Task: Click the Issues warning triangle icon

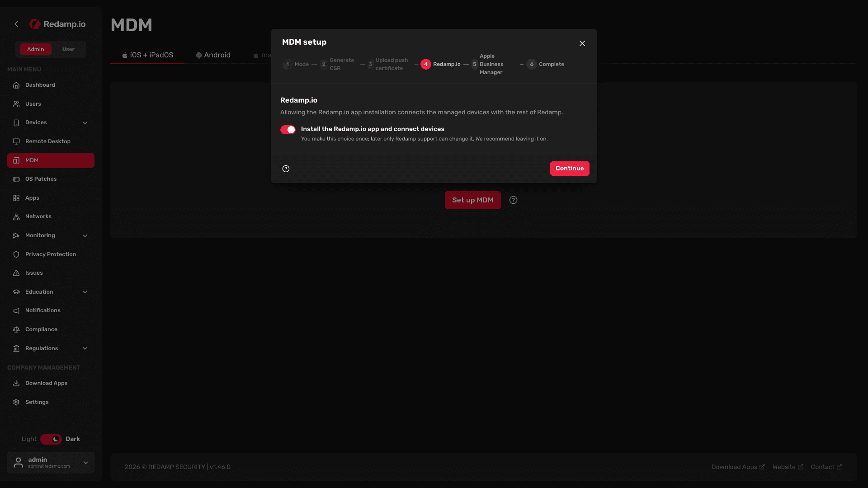Action: [x=16, y=273]
